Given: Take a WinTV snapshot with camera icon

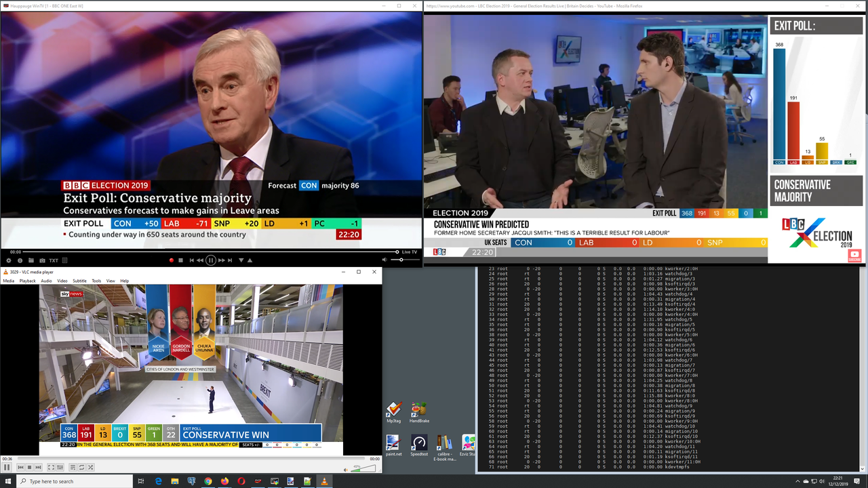Looking at the screenshot, I should click(42, 260).
